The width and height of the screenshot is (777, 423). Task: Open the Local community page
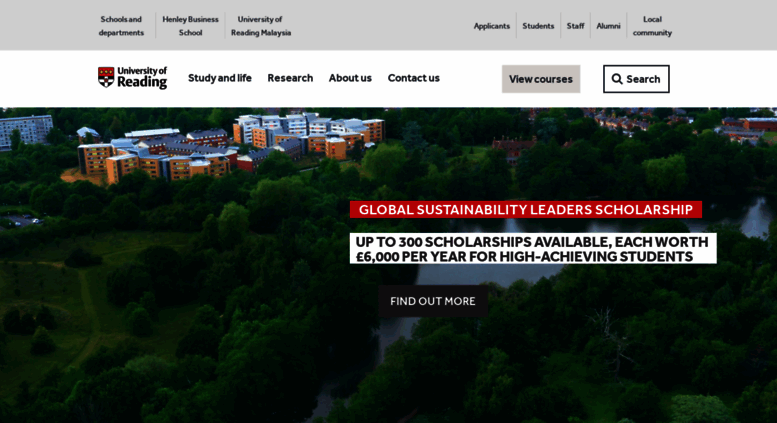coord(652,26)
